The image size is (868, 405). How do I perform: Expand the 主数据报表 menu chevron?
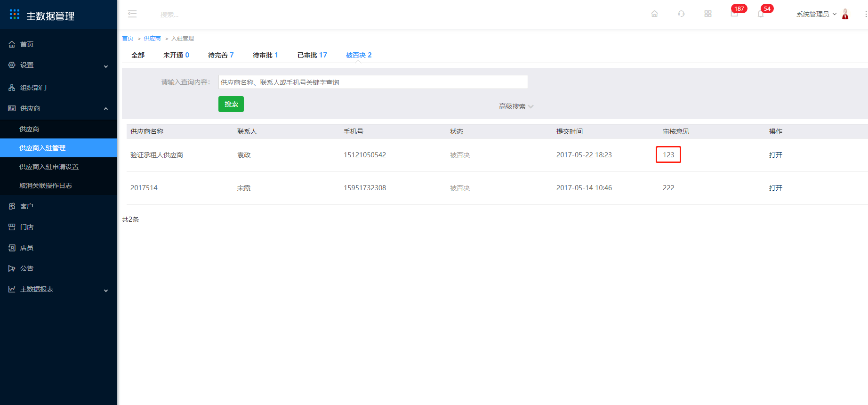tap(106, 291)
